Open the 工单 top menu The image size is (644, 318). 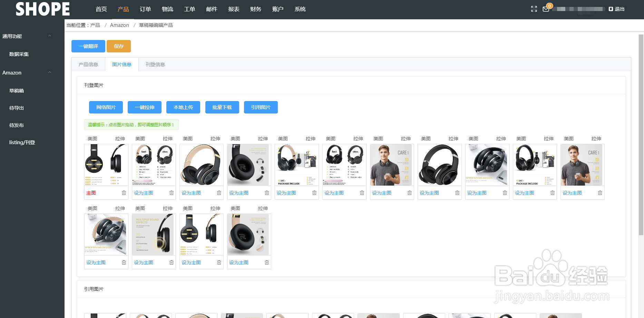[x=189, y=9]
